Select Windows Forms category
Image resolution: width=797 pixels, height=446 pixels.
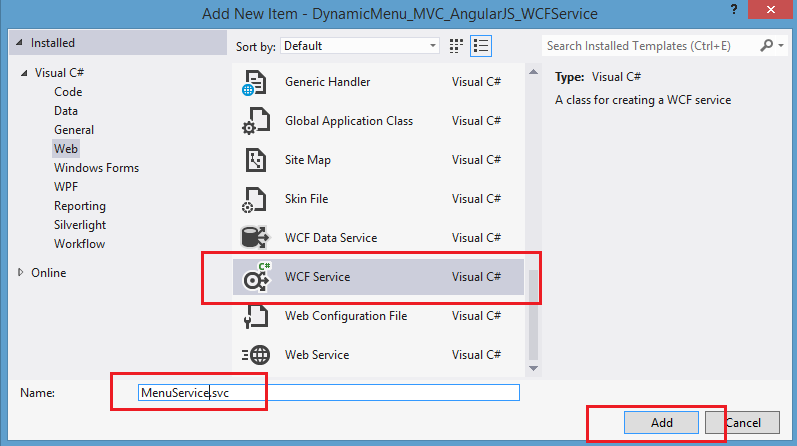pyautogui.click(x=96, y=168)
